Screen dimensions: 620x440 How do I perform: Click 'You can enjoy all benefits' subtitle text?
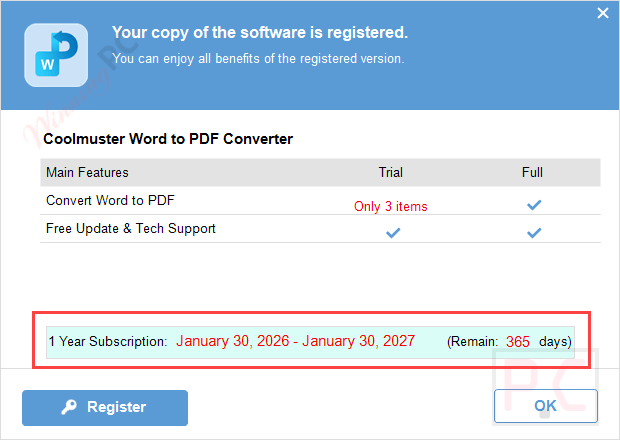(258, 59)
